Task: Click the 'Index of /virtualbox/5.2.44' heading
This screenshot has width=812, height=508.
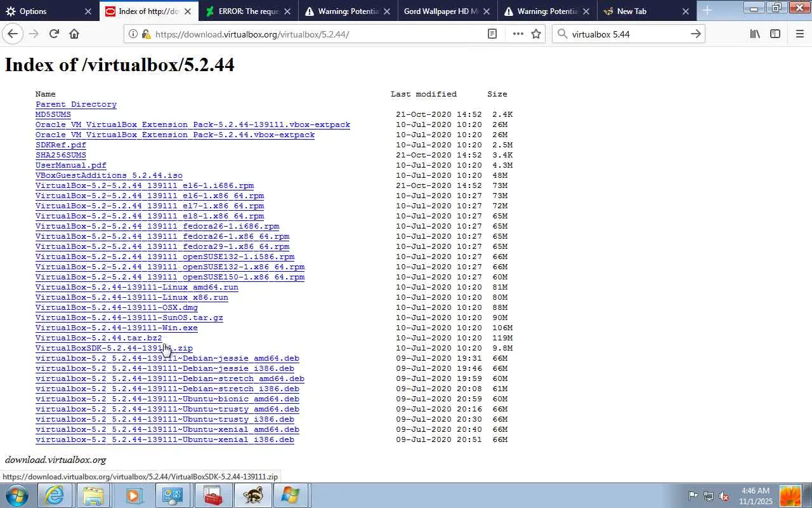Action: [x=120, y=65]
